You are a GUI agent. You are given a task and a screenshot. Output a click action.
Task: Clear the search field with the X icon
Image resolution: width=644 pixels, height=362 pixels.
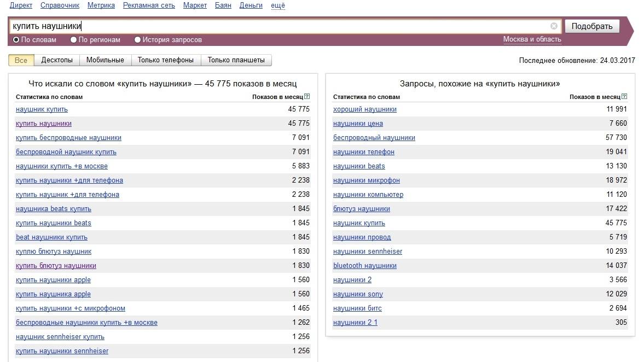[554, 26]
